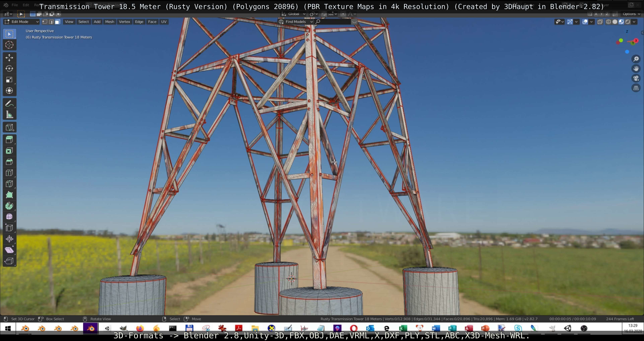Open Global transform orientation dropdown
The image size is (644, 341).
(294, 14)
